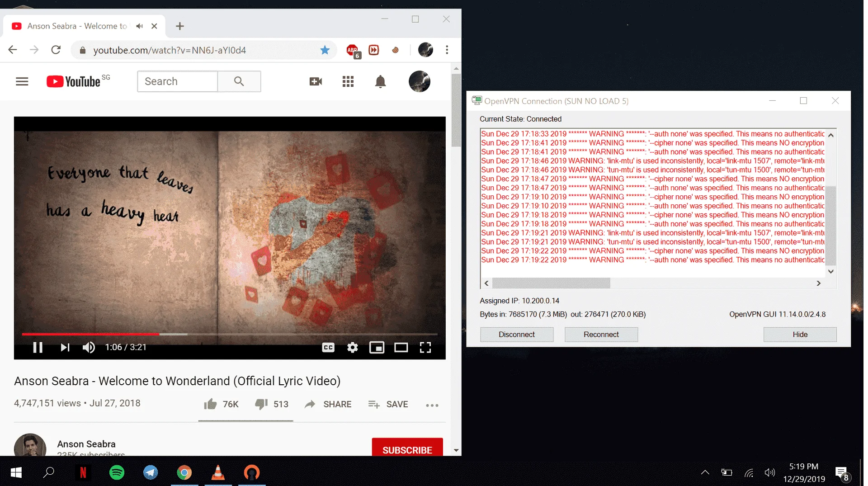
Task: Click the Chrome address bar URL
Action: (170, 50)
